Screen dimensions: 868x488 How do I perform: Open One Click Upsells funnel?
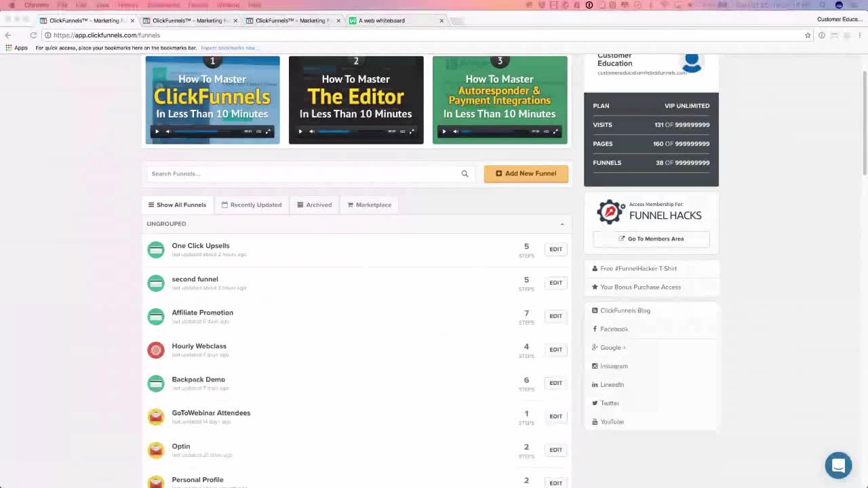tap(201, 245)
